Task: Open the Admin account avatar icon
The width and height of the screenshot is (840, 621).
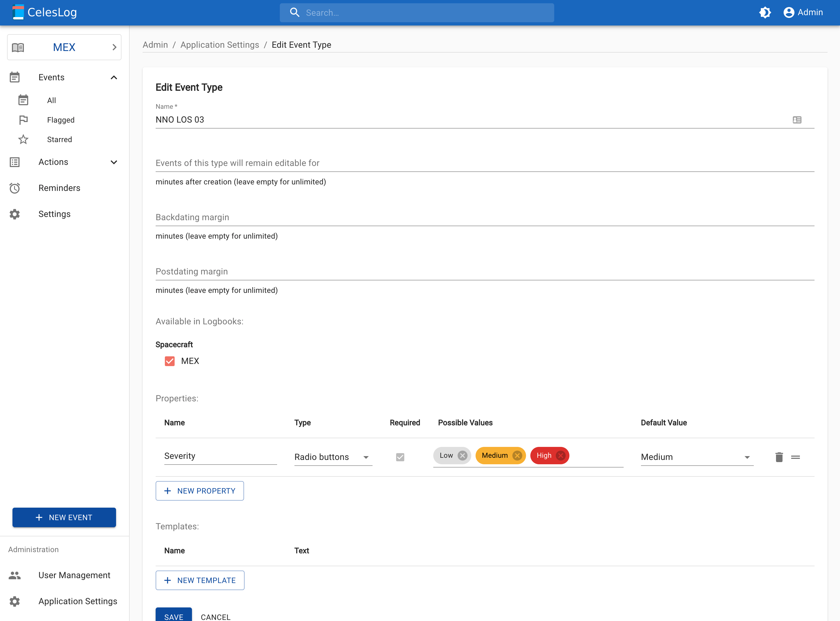Action: click(x=789, y=12)
